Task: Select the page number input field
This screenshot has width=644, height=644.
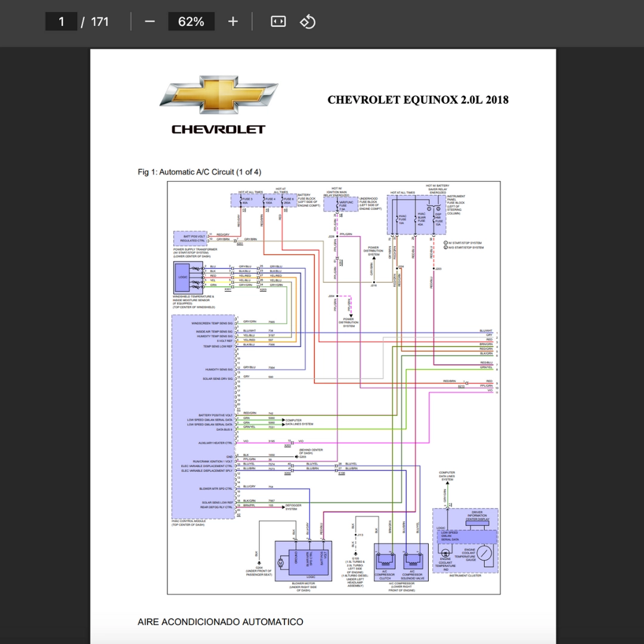Action: point(61,21)
